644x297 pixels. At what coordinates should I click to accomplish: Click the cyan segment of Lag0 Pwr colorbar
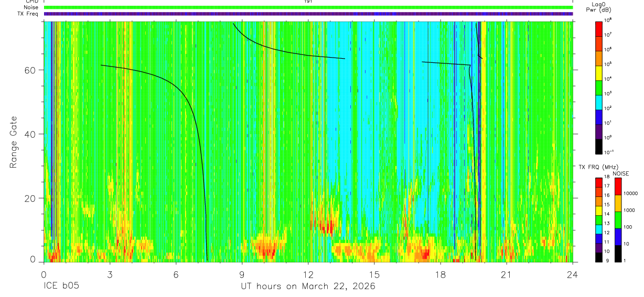click(x=599, y=103)
